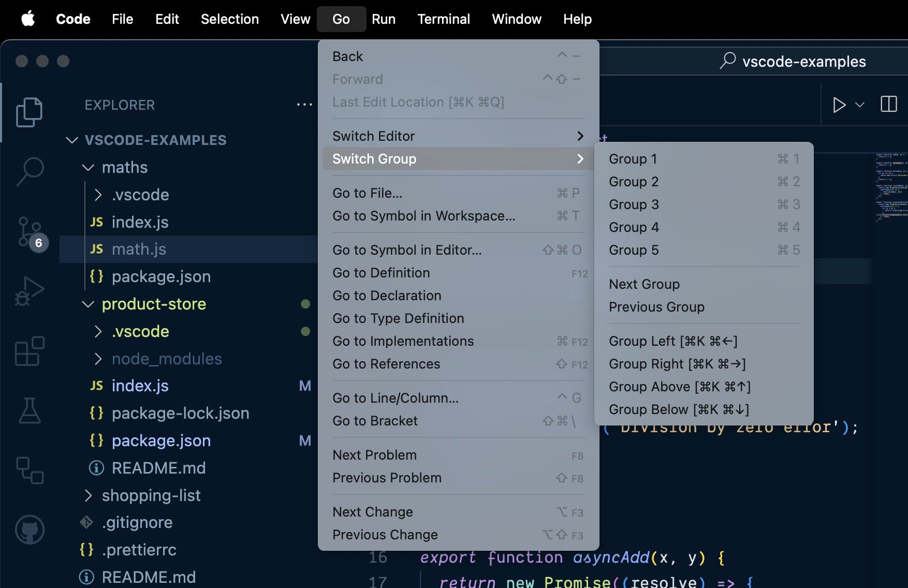This screenshot has width=908, height=588.
Task: Choose Next Group from the submenu
Action: tap(644, 284)
